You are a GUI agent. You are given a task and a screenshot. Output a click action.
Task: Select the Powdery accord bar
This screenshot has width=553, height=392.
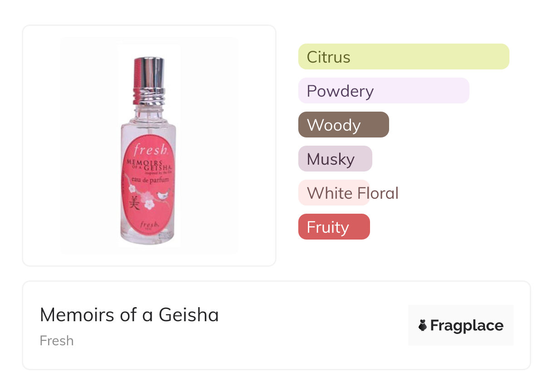coord(383,91)
